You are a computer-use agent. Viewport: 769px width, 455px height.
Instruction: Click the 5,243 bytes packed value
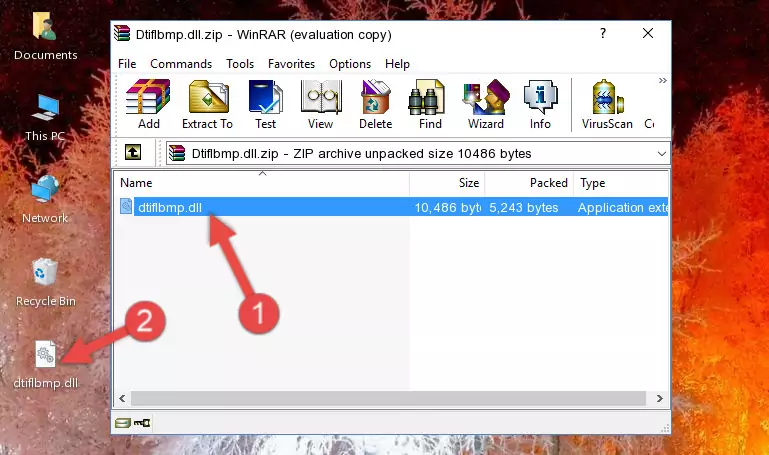click(x=523, y=208)
